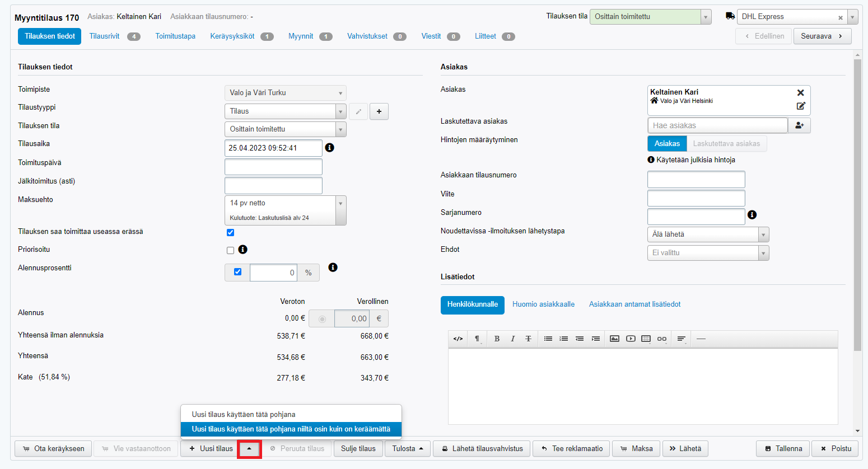Image resolution: width=868 pixels, height=469 pixels.
Task: Toggle bold formatting in the editor toolbar
Action: [497, 339]
